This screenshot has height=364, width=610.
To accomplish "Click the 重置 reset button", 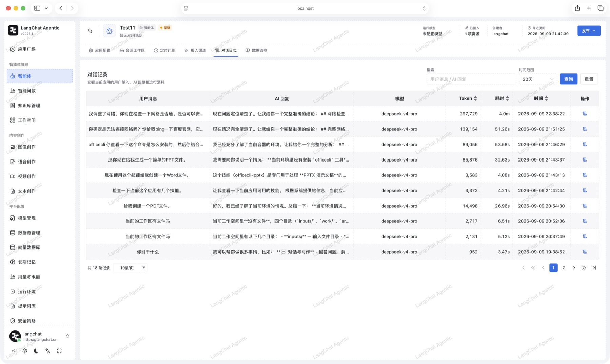I will [x=589, y=79].
